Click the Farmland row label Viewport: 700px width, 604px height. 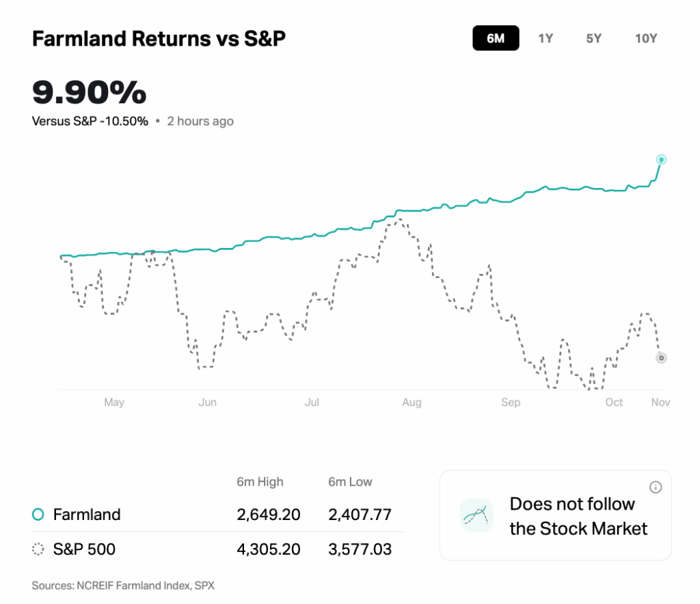tap(87, 514)
